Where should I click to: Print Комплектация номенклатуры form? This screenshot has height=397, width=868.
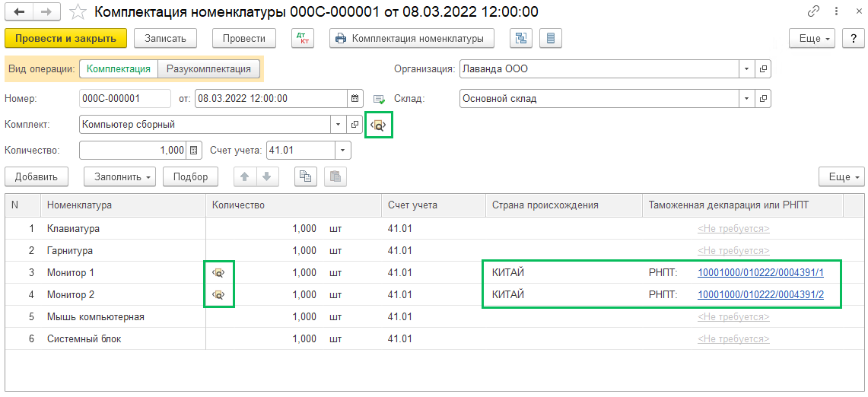point(412,38)
